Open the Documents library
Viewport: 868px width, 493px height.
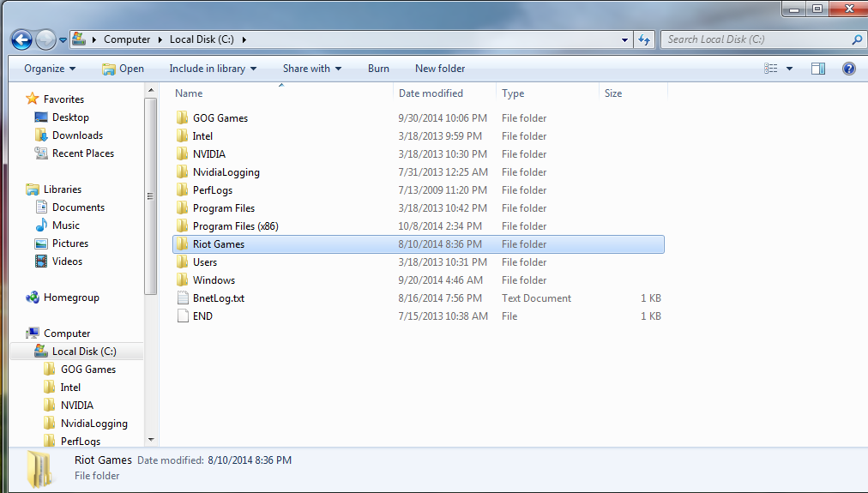78,207
